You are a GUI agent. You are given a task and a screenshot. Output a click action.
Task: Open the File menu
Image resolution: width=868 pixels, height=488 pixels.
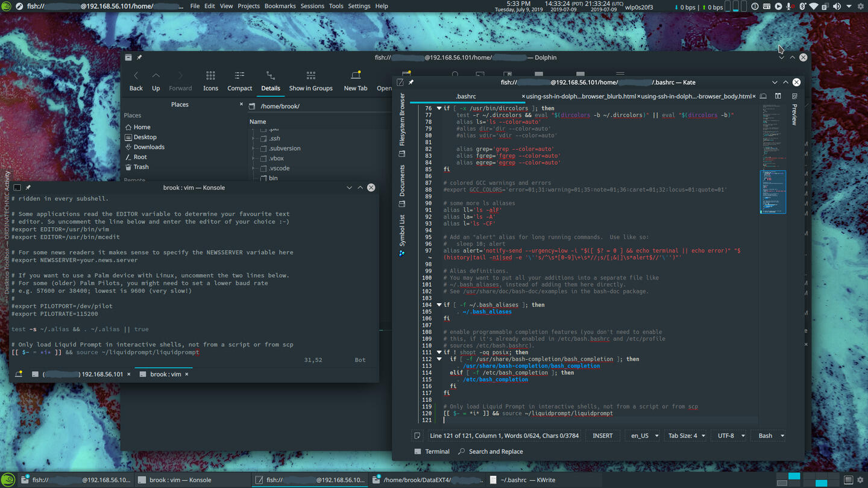[x=195, y=6]
